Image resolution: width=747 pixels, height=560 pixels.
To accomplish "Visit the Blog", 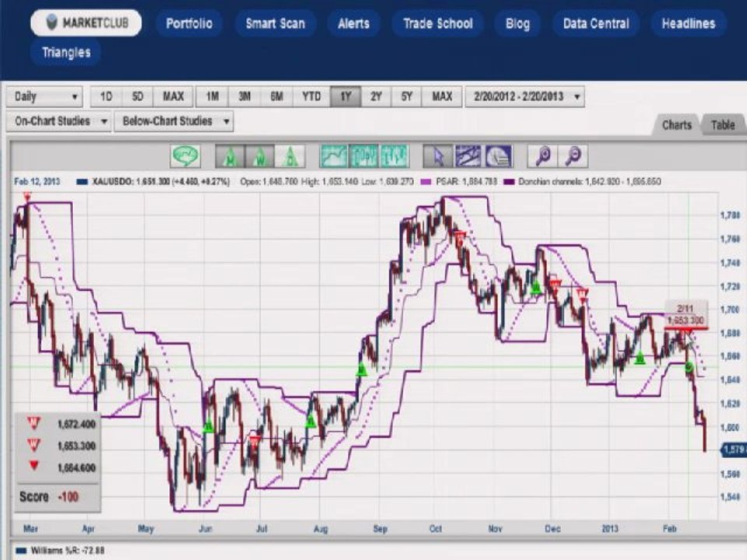I will [518, 23].
